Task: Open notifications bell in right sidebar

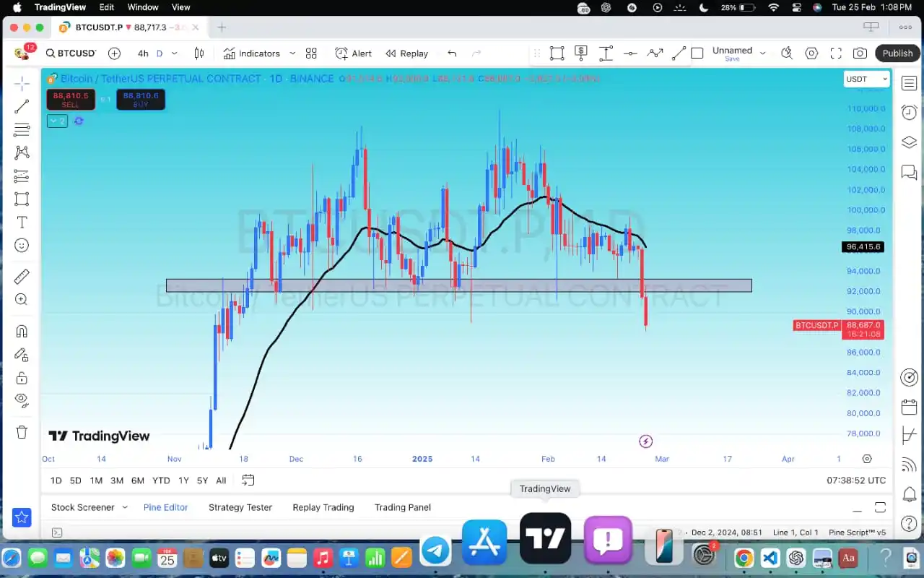Action: (909, 495)
